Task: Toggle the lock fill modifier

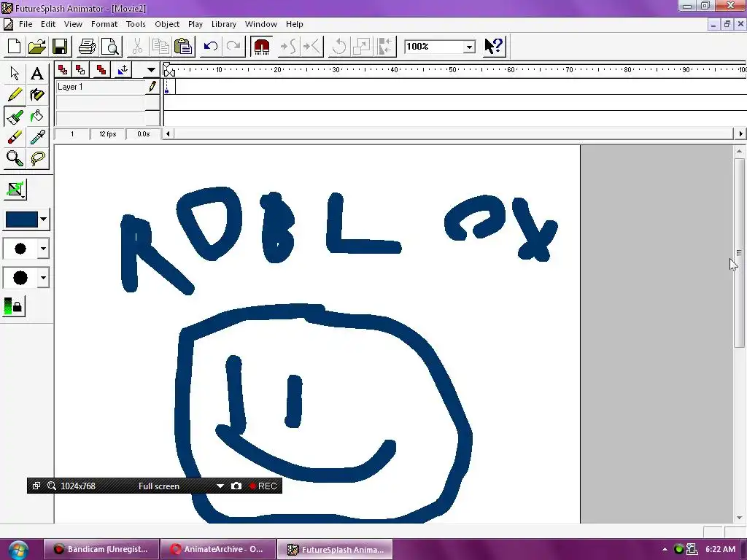Action: (14, 306)
